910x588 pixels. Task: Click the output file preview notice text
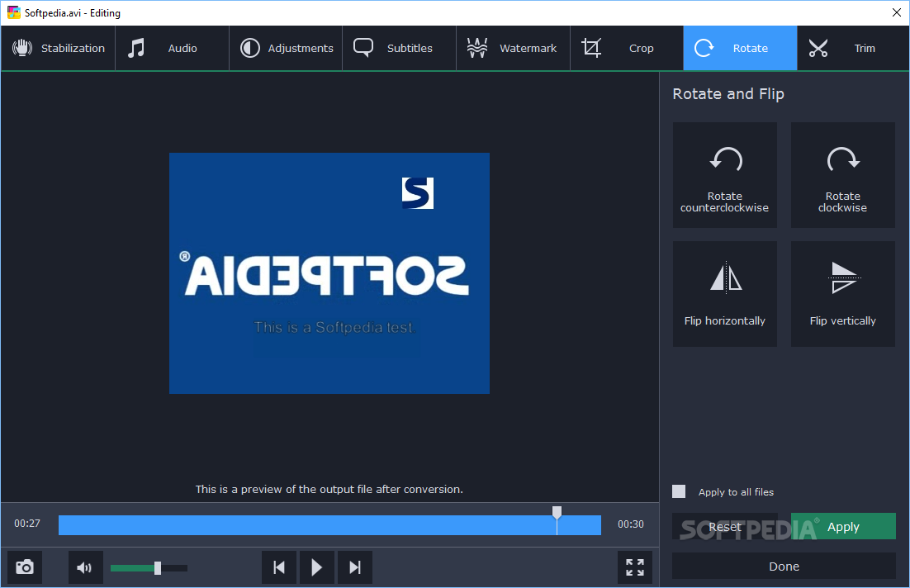coord(329,490)
